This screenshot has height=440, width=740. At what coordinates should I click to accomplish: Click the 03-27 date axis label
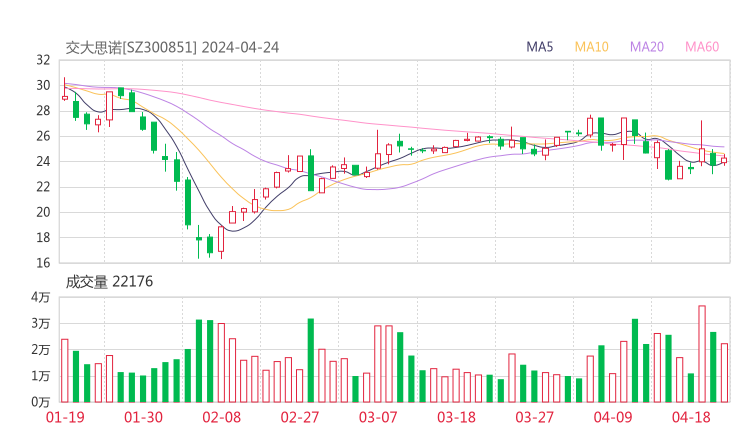click(x=534, y=417)
